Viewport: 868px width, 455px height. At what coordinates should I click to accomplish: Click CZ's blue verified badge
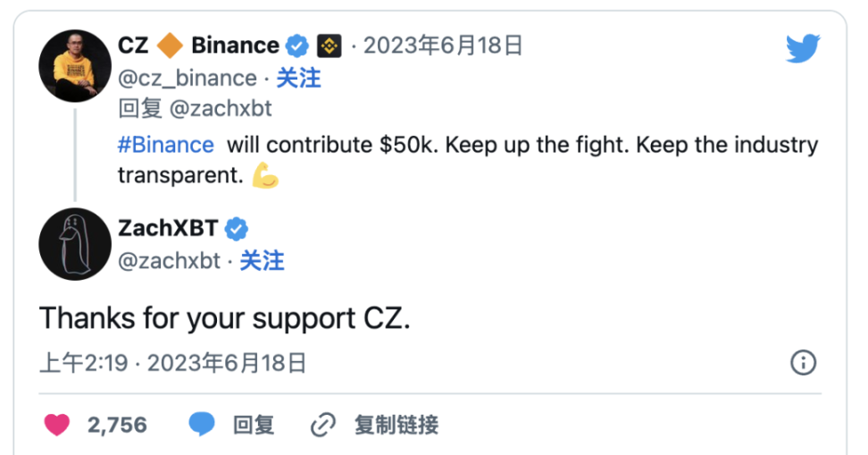click(x=297, y=46)
